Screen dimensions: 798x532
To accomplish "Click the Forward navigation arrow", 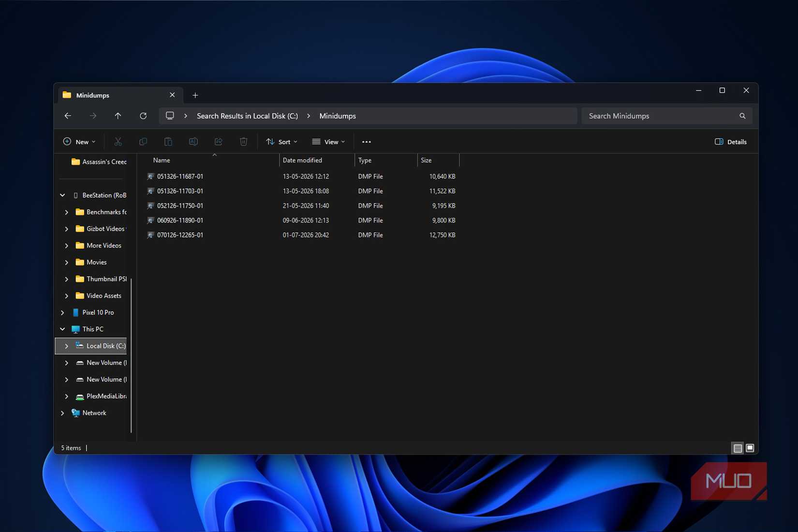I will tap(93, 116).
